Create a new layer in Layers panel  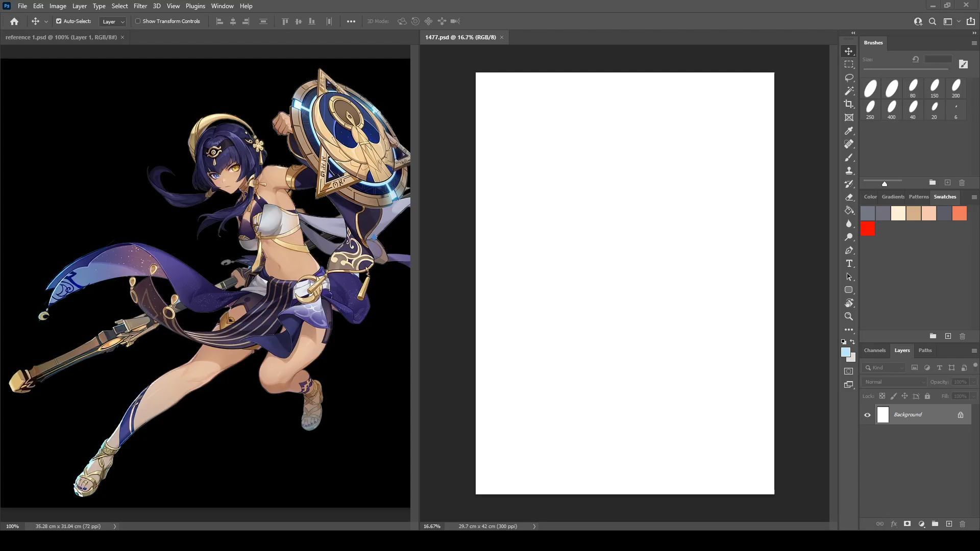tap(949, 524)
